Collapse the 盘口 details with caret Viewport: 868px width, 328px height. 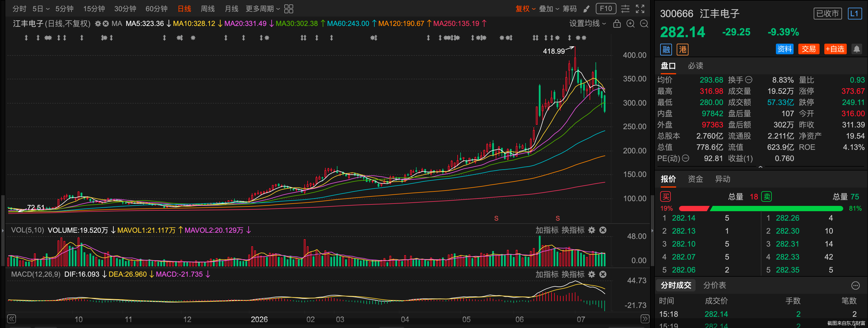761,167
